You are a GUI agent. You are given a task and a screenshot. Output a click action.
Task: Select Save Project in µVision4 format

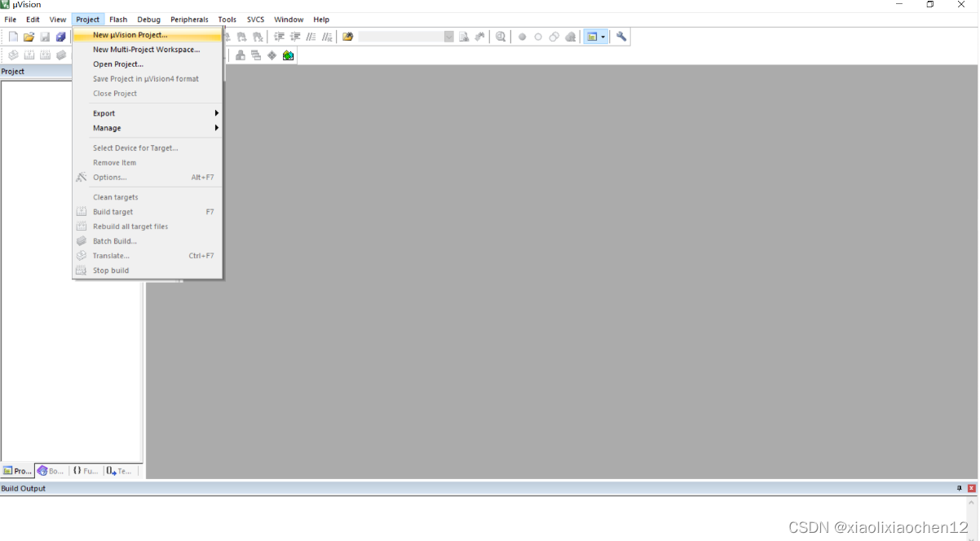coord(148,79)
